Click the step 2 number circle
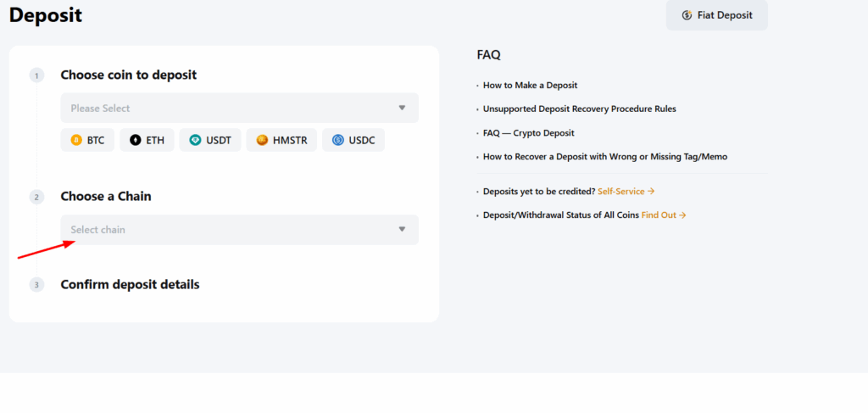 pos(36,197)
